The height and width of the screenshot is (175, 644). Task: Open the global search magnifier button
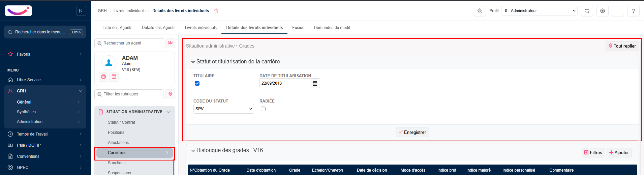tap(480, 11)
